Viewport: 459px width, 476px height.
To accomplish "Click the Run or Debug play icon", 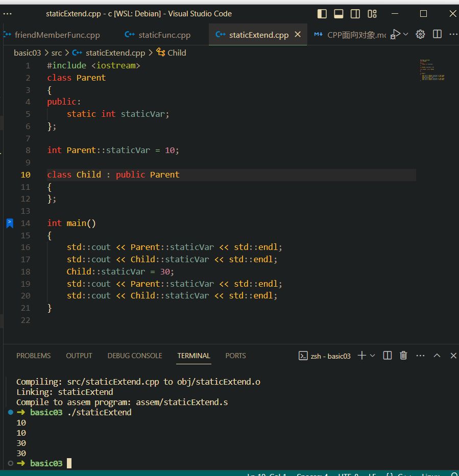I will pos(395,34).
